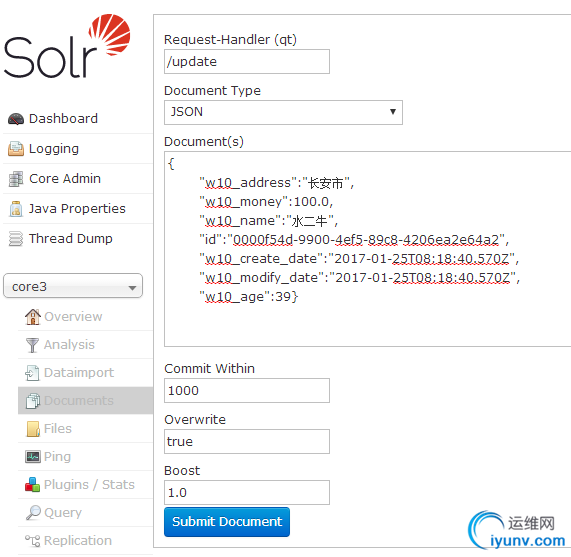The height and width of the screenshot is (557, 571).
Task: Click the Analysis funnel icon
Action: (x=32, y=344)
